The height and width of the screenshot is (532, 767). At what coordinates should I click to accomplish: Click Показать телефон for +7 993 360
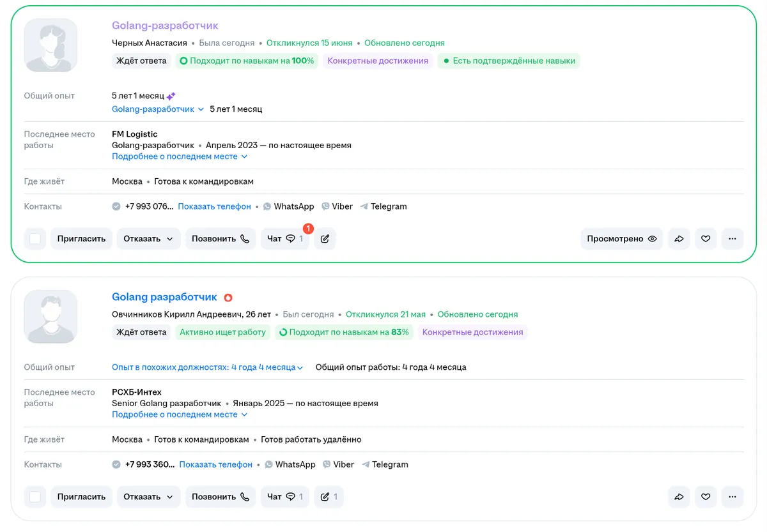point(215,464)
